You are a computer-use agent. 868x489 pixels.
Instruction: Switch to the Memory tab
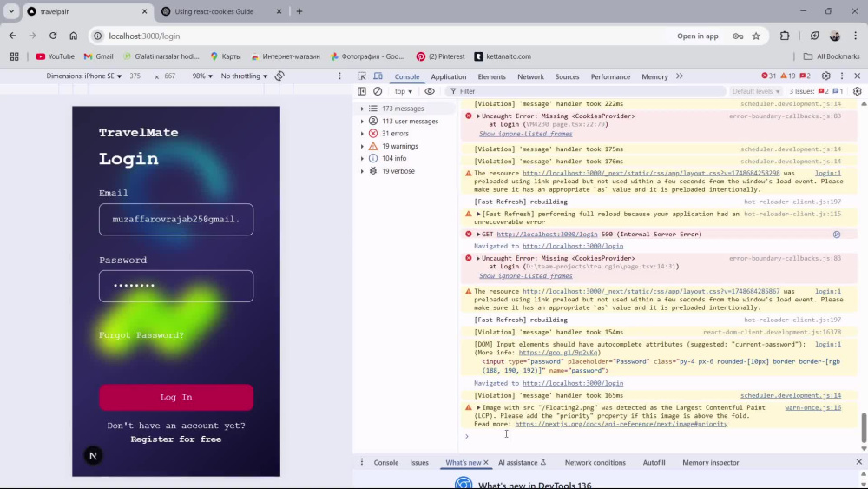(x=654, y=77)
